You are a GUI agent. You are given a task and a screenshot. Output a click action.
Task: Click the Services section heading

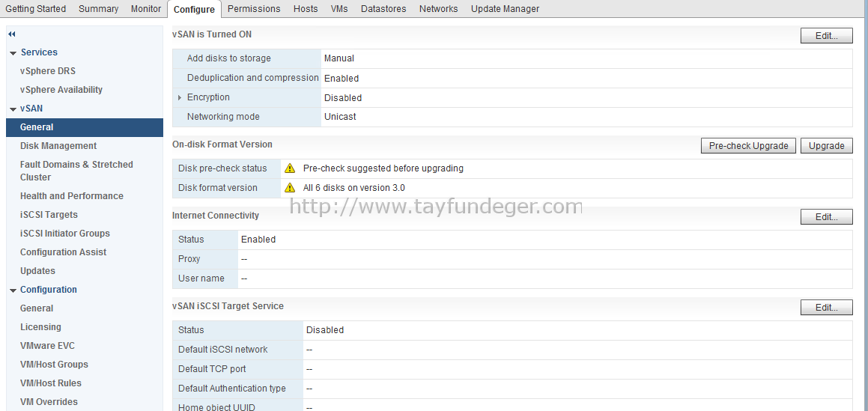pyautogui.click(x=39, y=52)
